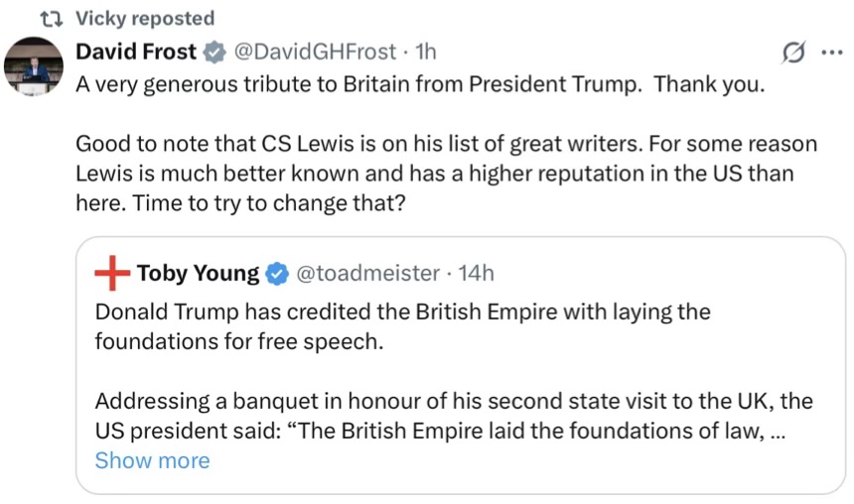Expand quoted tweet with Show more
854x504 pixels.
pos(153,461)
